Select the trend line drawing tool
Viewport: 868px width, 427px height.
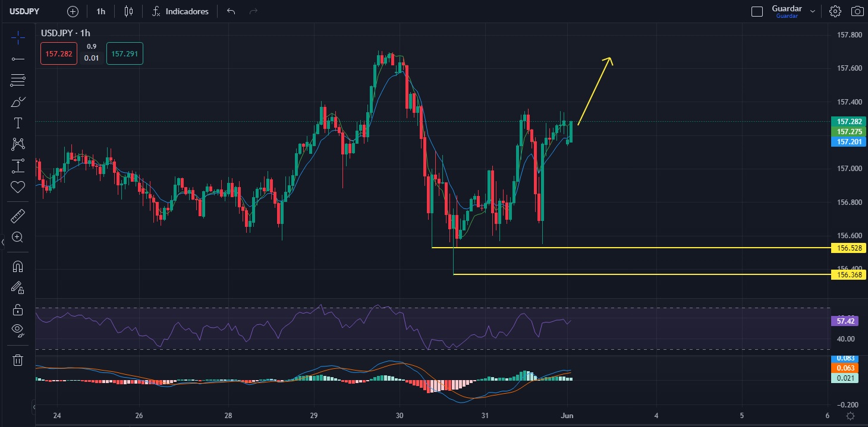click(x=18, y=59)
